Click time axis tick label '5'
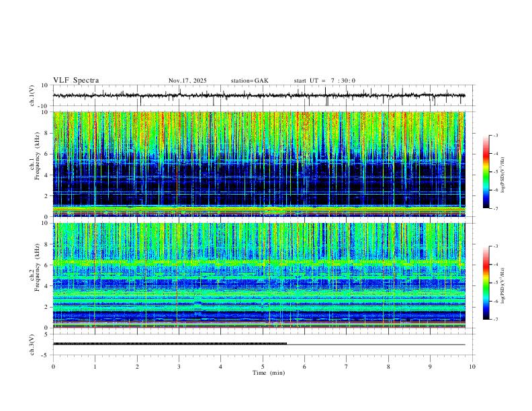Image resolution: width=532 pixels, height=411 pixels. coord(263,367)
